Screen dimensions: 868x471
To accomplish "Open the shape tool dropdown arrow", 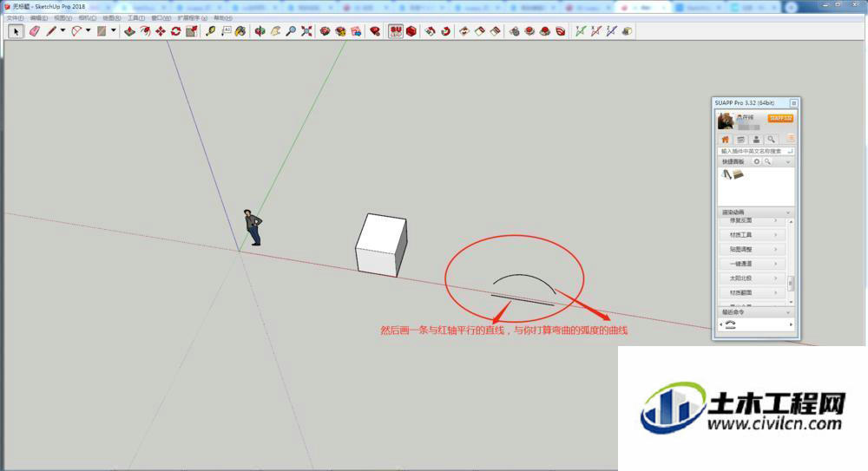I will click(114, 30).
